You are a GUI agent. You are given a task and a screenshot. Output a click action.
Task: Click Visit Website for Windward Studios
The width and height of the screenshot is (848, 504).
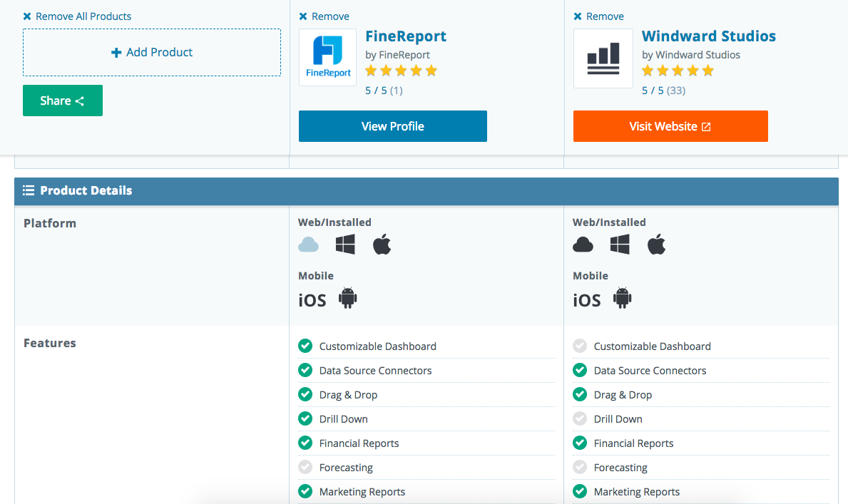(x=670, y=126)
